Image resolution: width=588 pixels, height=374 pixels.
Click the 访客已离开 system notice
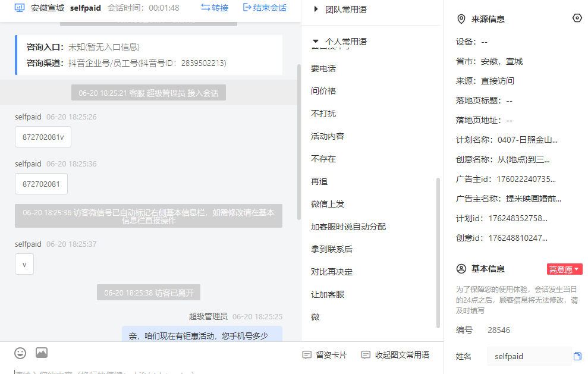click(149, 293)
